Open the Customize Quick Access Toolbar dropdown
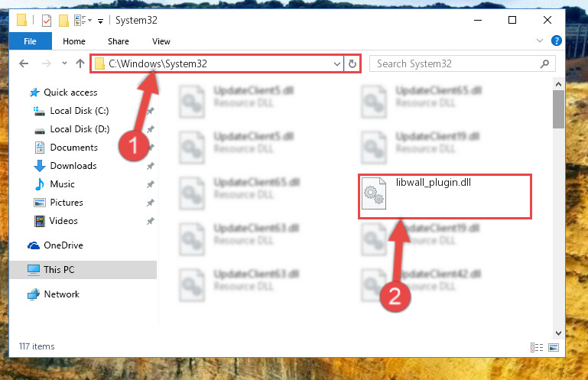Screen dimensions: 588x380 click(x=100, y=21)
